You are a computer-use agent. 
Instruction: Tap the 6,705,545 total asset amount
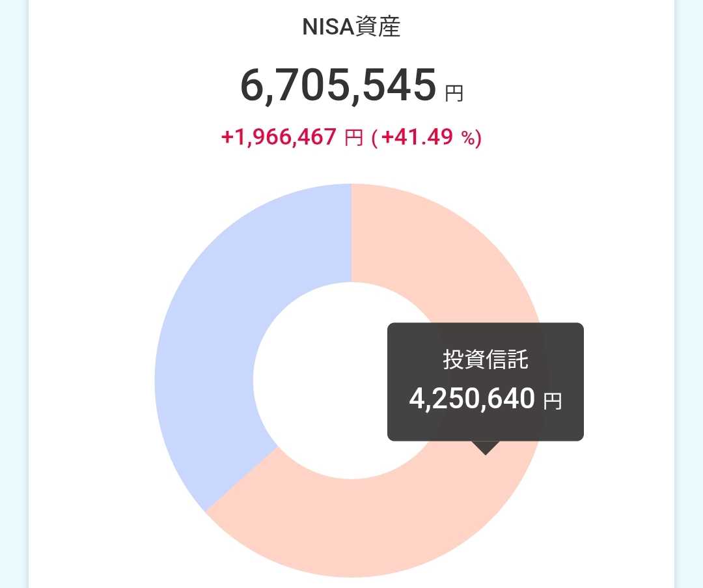[x=338, y=86]
